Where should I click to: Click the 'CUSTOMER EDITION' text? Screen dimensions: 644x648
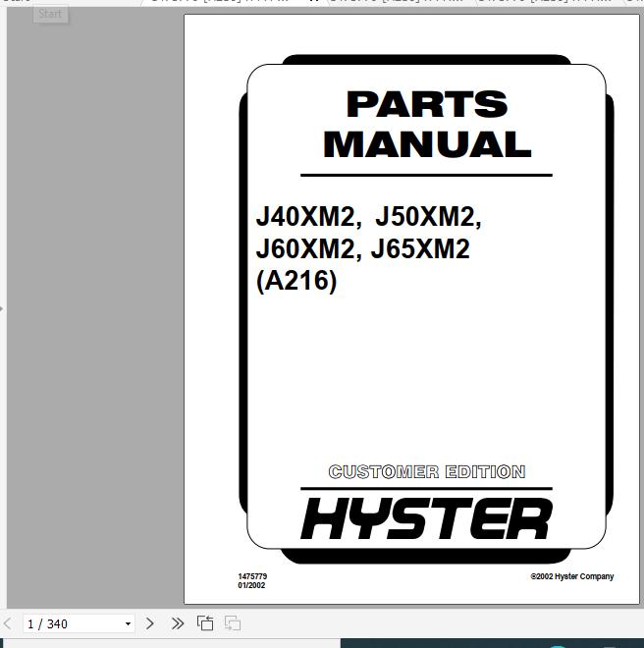(x=427, y=471)
